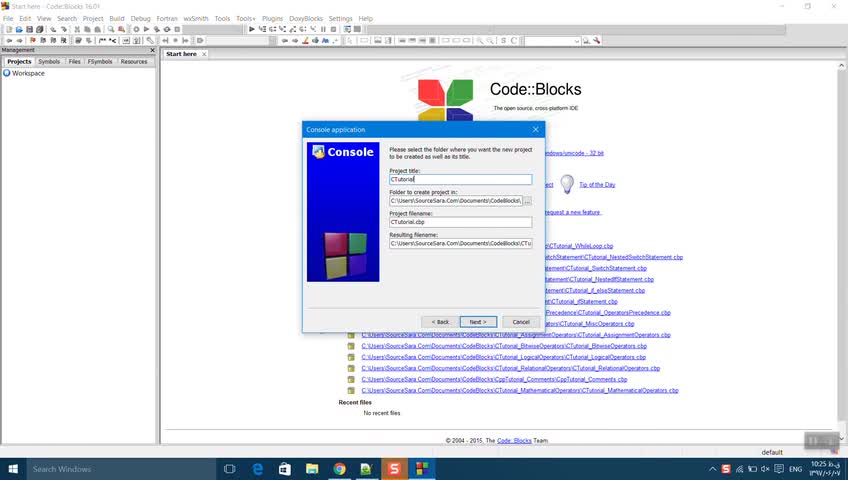Open the Windows Start menu
Viewport: 848px width, 480px height.
14,469
